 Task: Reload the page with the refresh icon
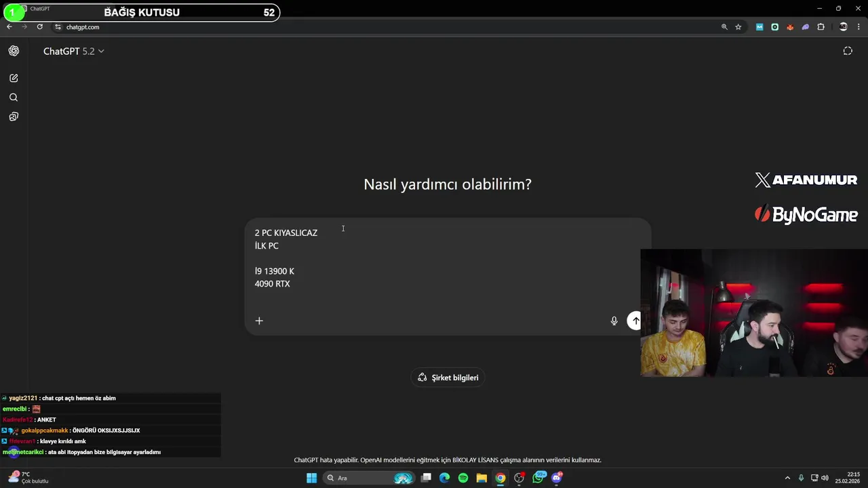[40, 27]
